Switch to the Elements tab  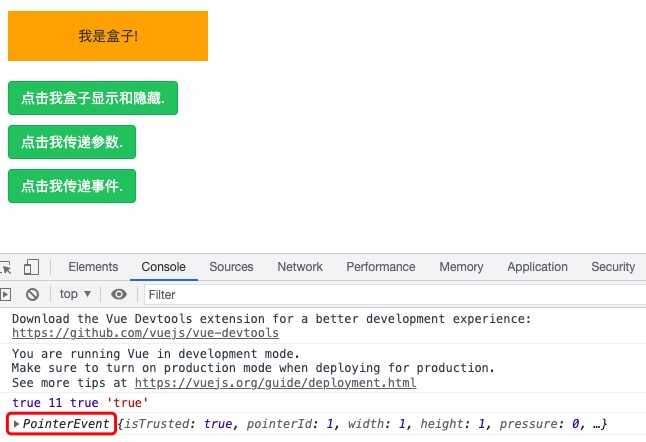tap(93, 267)
